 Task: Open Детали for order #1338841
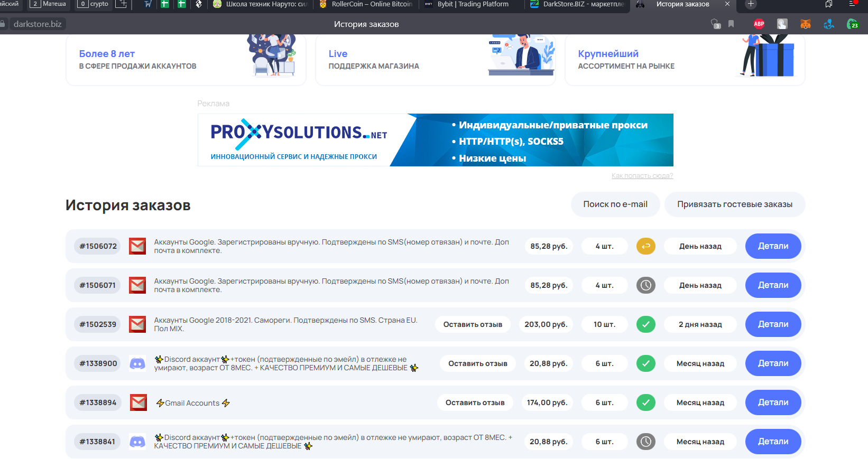click(x=773, y=442)
